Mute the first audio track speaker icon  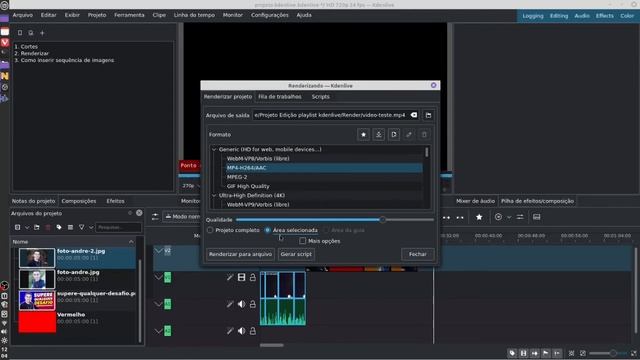pyautogui.click(x=242, y=304)
